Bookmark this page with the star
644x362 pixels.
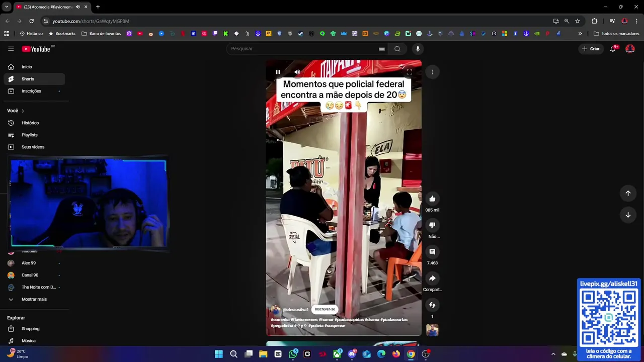point(578,21)
